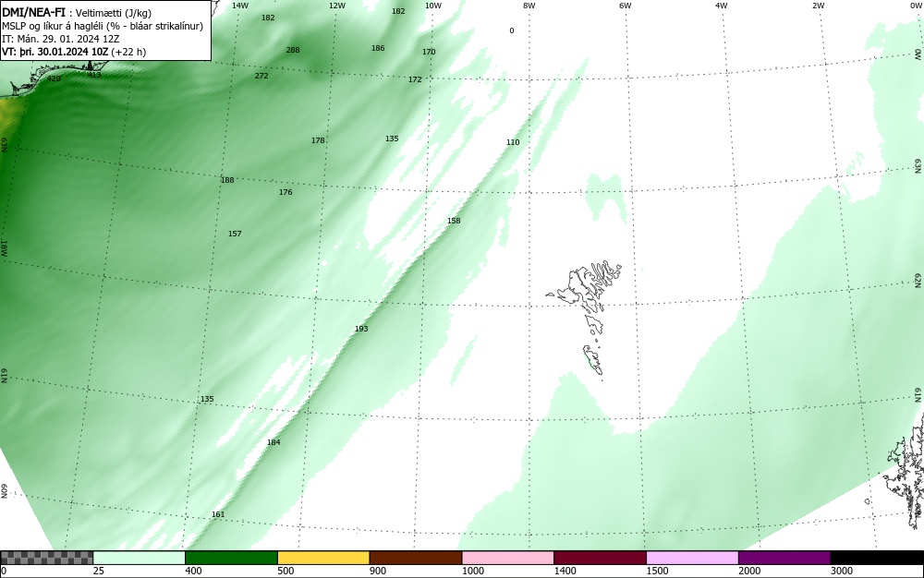The image size is (924, 578).
Task: Click the "VT: Þri. 30.01.2024 10Z" line
Action: [x=55, y=52]
